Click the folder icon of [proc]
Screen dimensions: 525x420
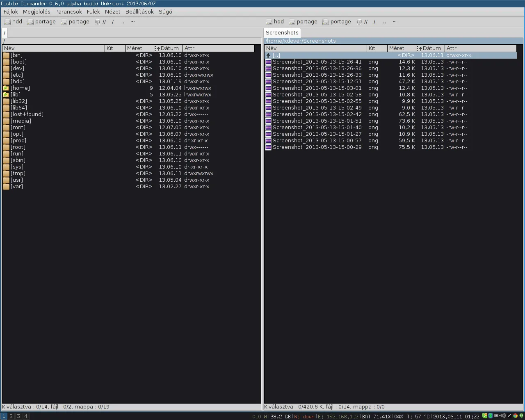6,141
